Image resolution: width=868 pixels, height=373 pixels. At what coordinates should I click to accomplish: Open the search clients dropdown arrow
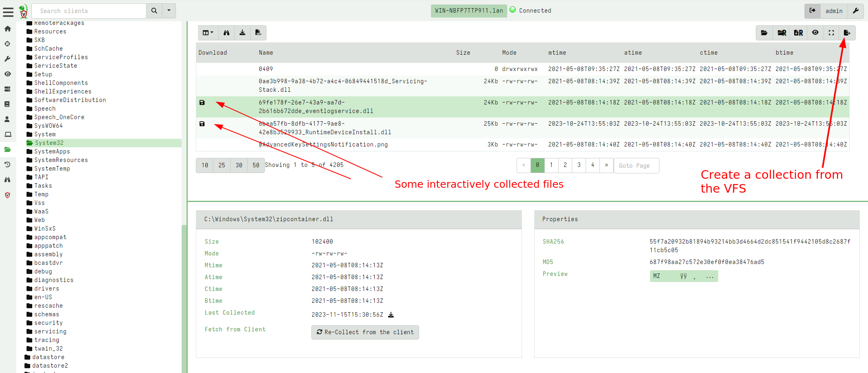(169, 11)
